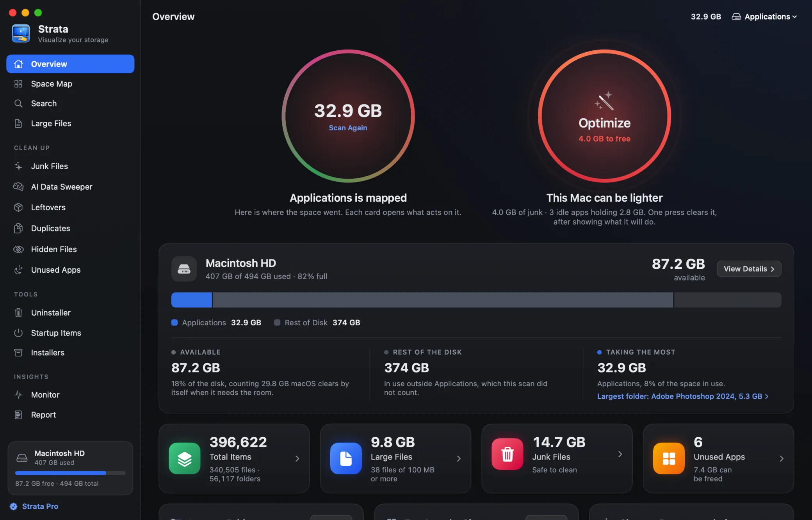Click the Unused Apps moon icon
Image resolution: width=812 pixels, height=520 pixels.
tap(18, 270)
